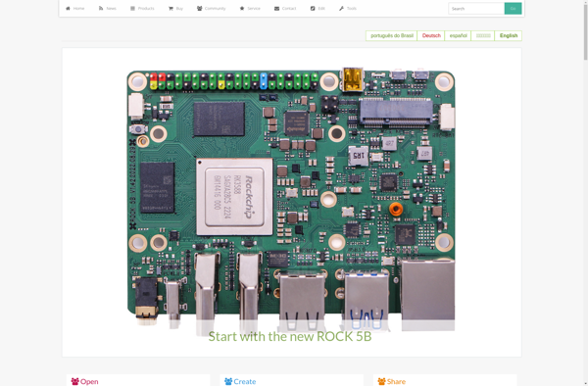Image resolution: width=588 pixels, height=386 pixels.
Task: Click the green Go search button
Action: tap(513, 8)
